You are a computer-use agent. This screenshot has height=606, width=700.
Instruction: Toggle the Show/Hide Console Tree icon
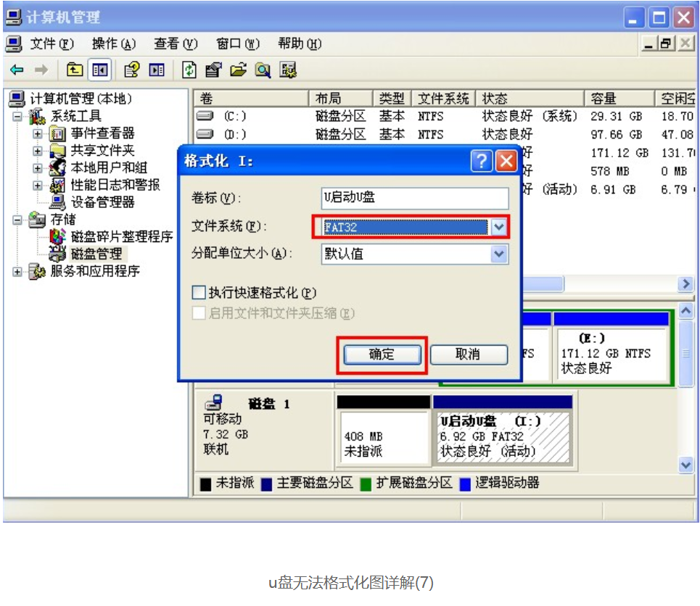99,70
